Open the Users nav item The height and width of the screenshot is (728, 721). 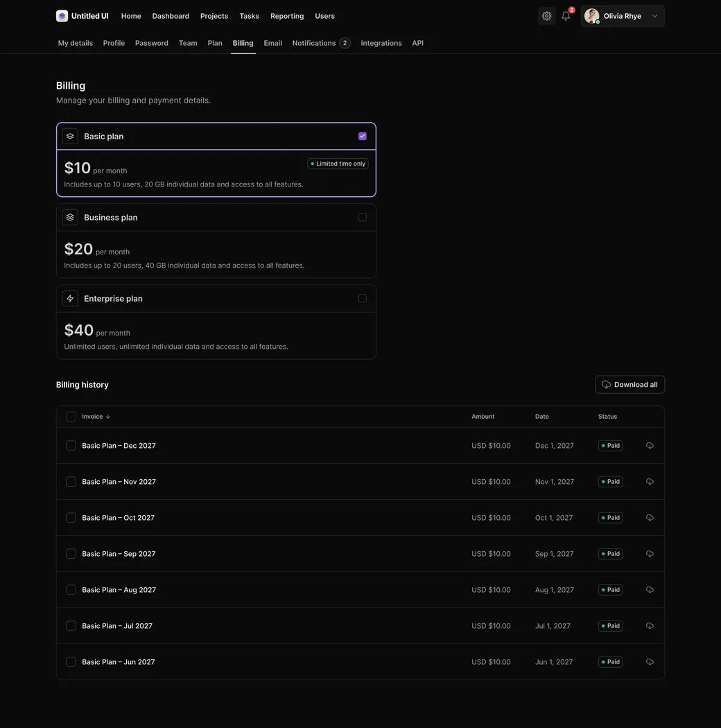tap(324, 16)
